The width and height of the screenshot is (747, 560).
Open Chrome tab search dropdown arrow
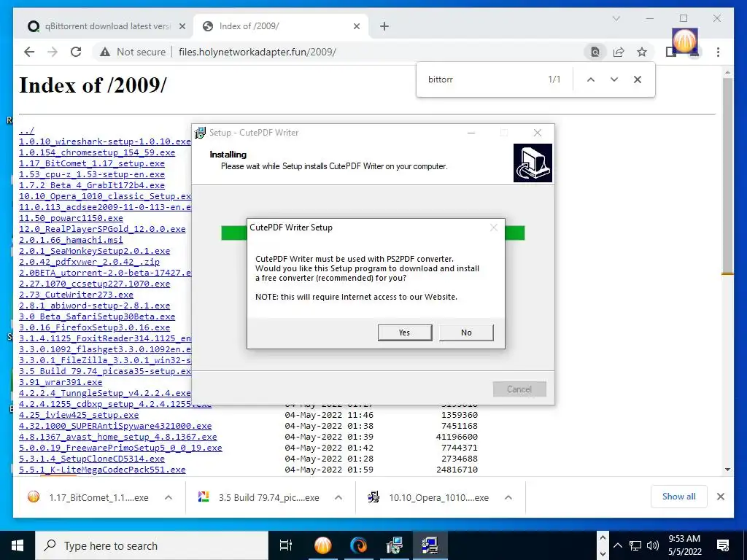[x=616, y=18]
